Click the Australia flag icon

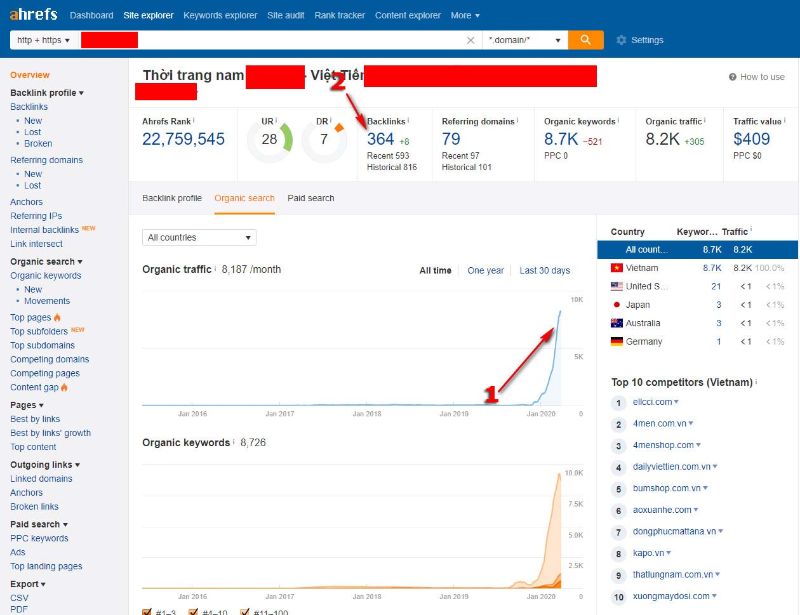click(616, 323)
